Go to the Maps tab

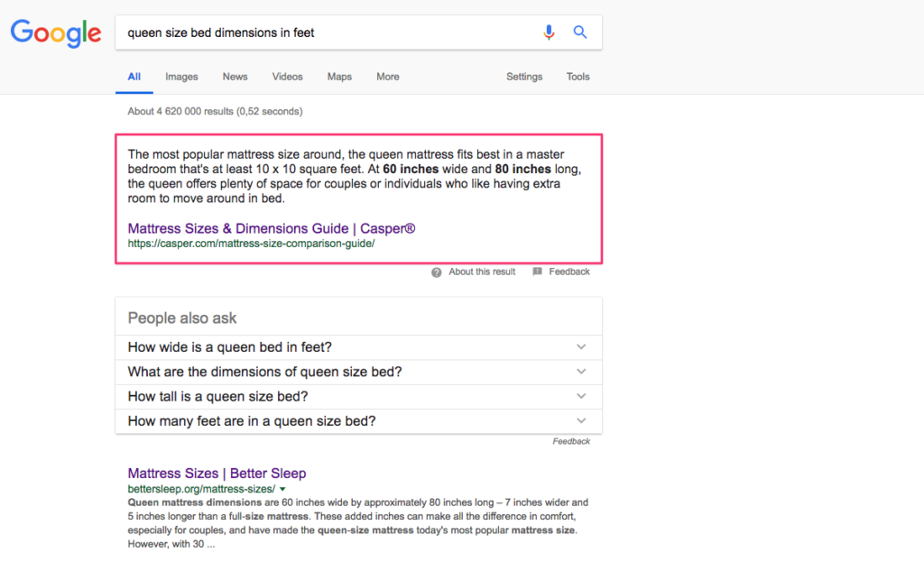tap(339, 77)
